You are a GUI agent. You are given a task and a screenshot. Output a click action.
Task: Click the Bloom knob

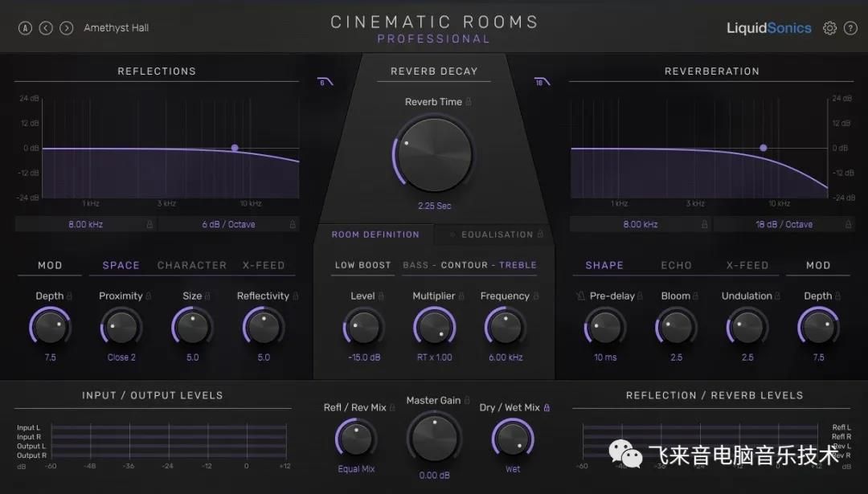(676, 328)
